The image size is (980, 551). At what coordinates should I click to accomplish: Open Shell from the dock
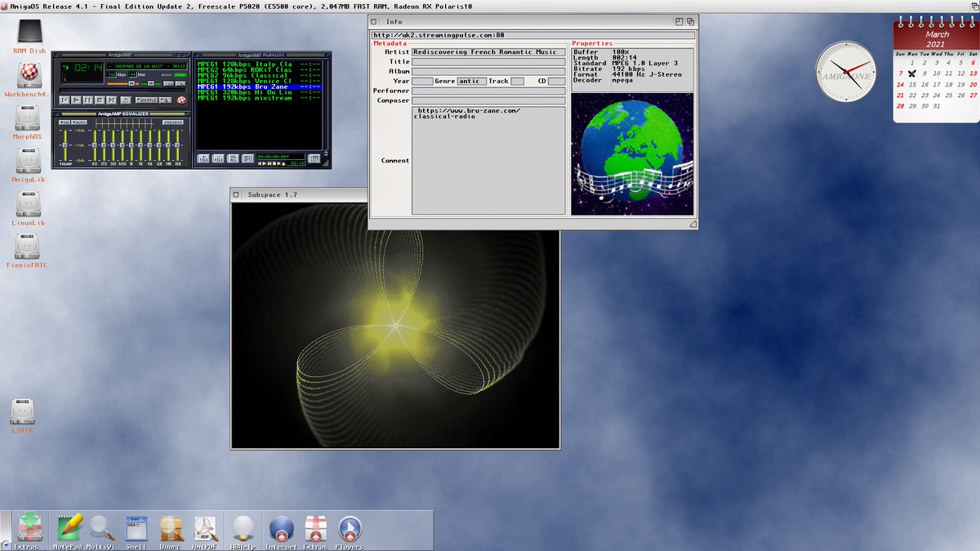pyautogui.click(x=136, y=531)
